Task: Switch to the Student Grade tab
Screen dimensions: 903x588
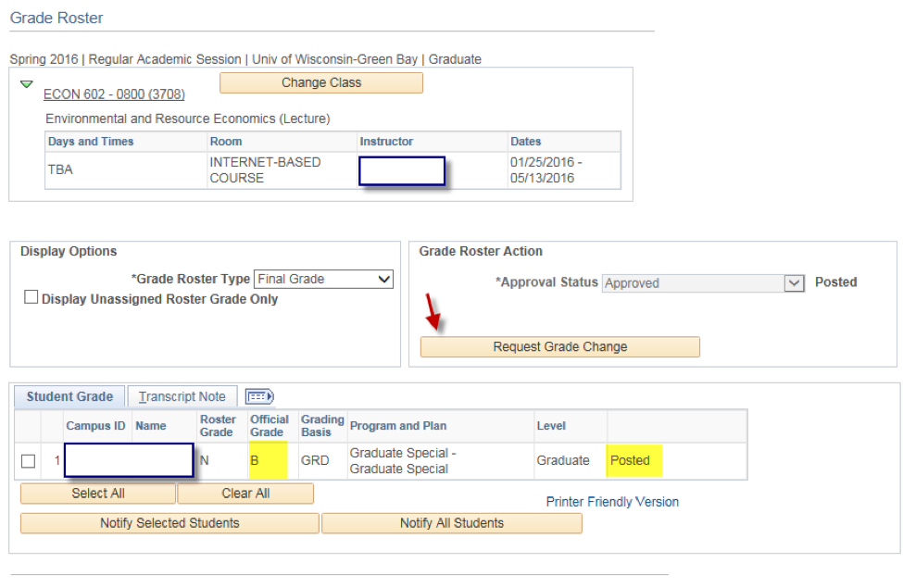Action: pos(69,396)
